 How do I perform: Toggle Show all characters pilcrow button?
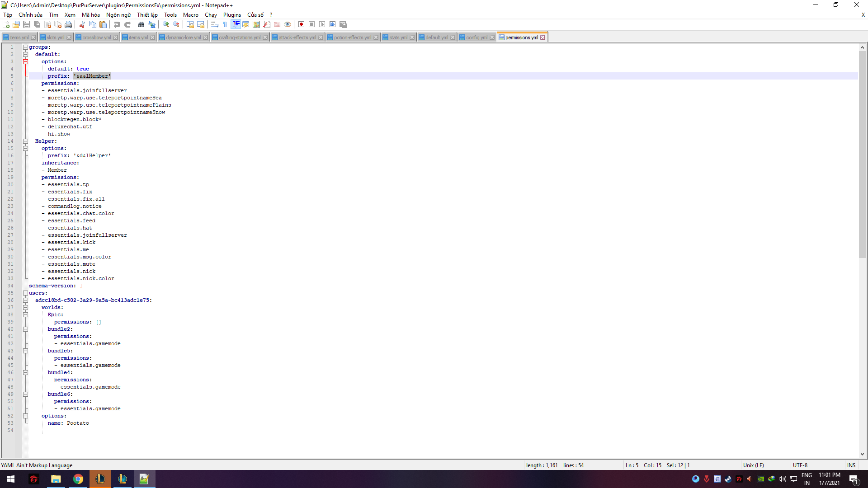coord(225,24)
